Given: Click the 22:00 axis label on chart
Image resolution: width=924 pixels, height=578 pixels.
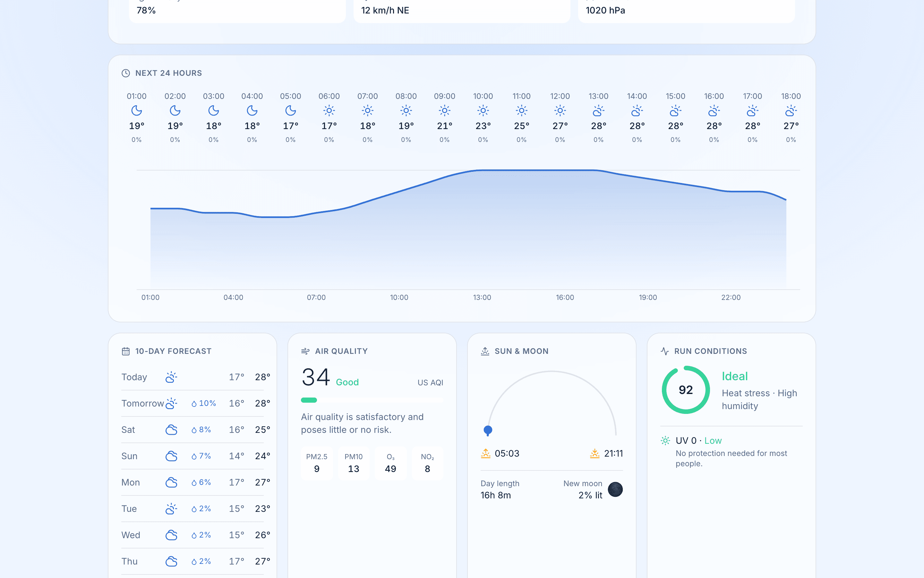Looking at the screenshot, I should 731,297.
